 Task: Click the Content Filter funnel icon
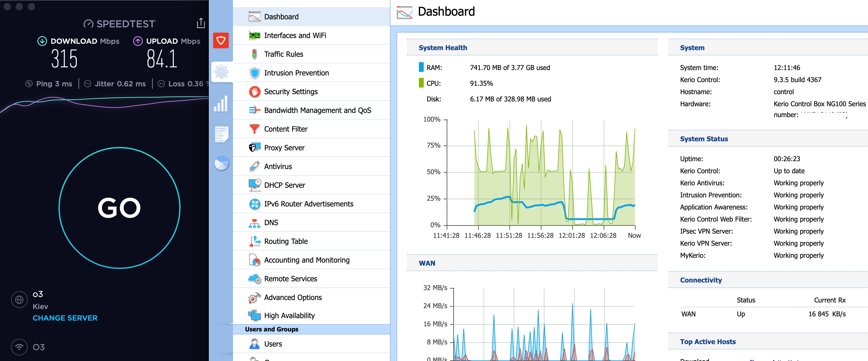point(254,129)
